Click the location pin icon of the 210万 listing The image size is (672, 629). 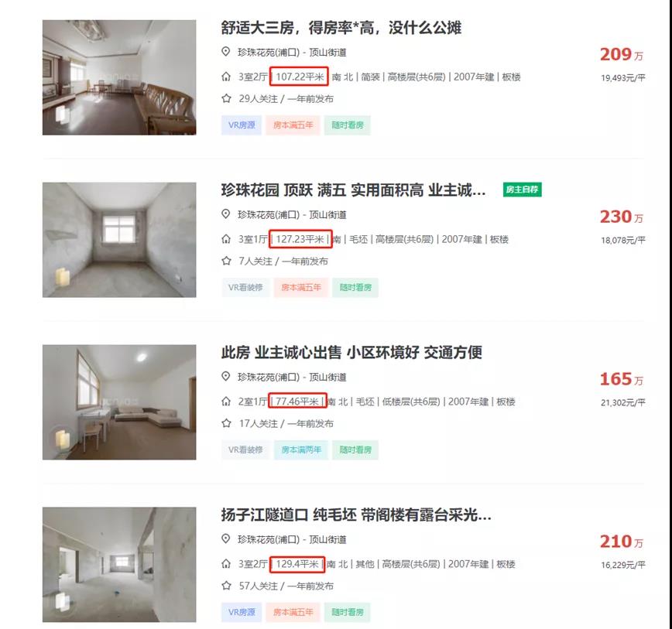tap(226, 538)
